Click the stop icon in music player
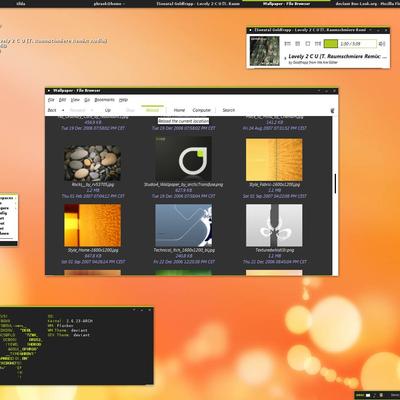400x400 pixels. tap(308, 44)
